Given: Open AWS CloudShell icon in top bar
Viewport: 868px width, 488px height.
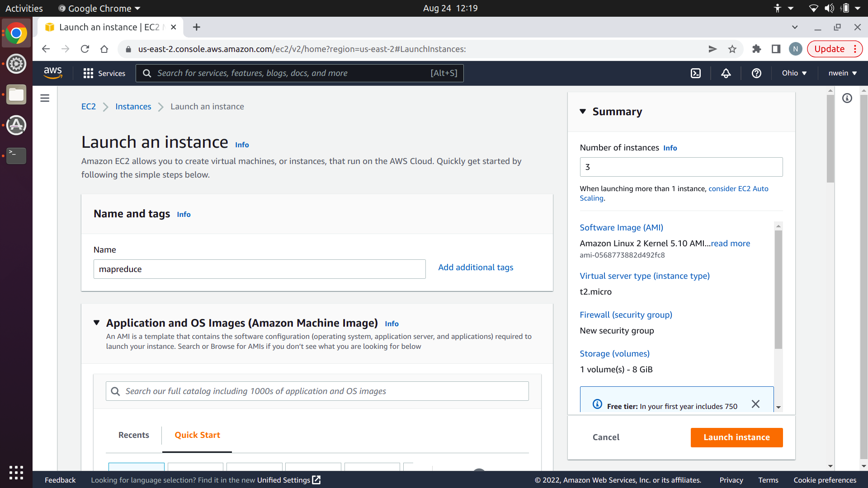Looking at the screenshot, I should 696,73.
